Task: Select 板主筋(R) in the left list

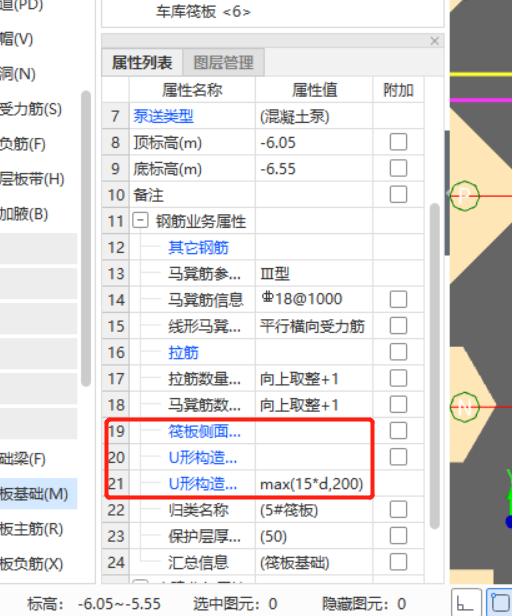Action: (x=31, y=529)
